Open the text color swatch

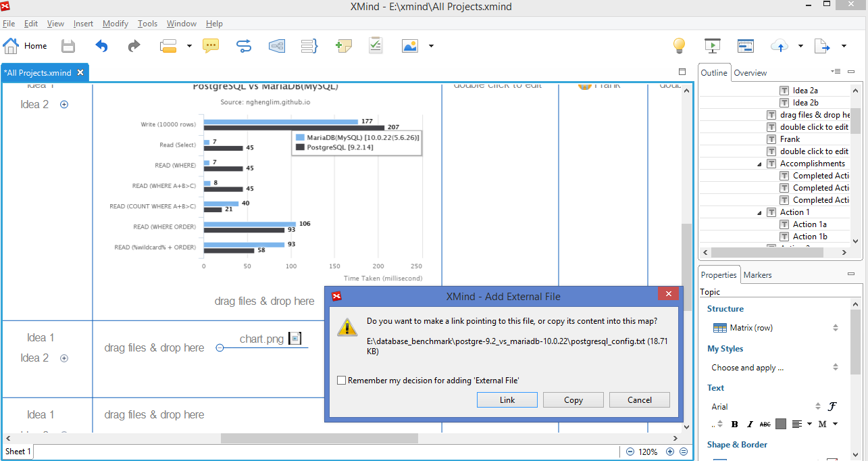781,424
